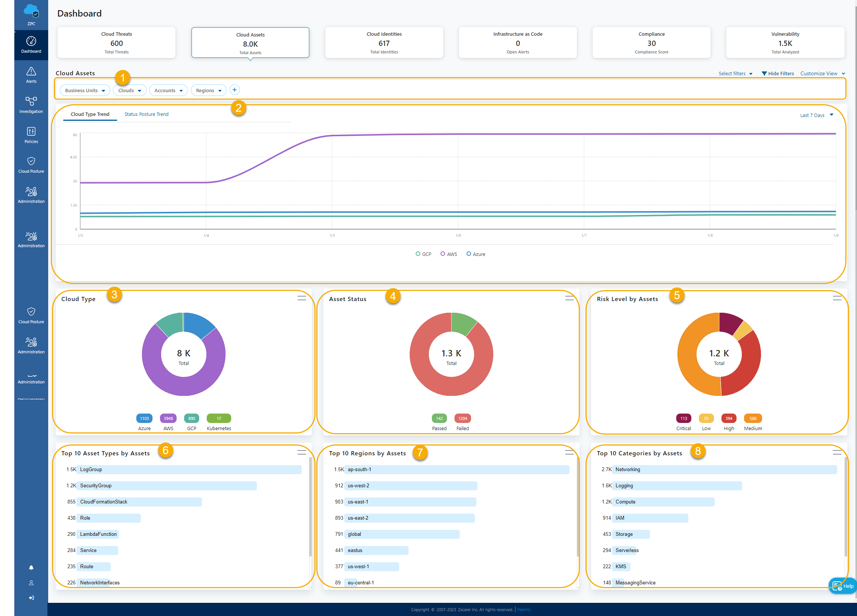
Task: Click the user profile icon
Action: point(31,583)
